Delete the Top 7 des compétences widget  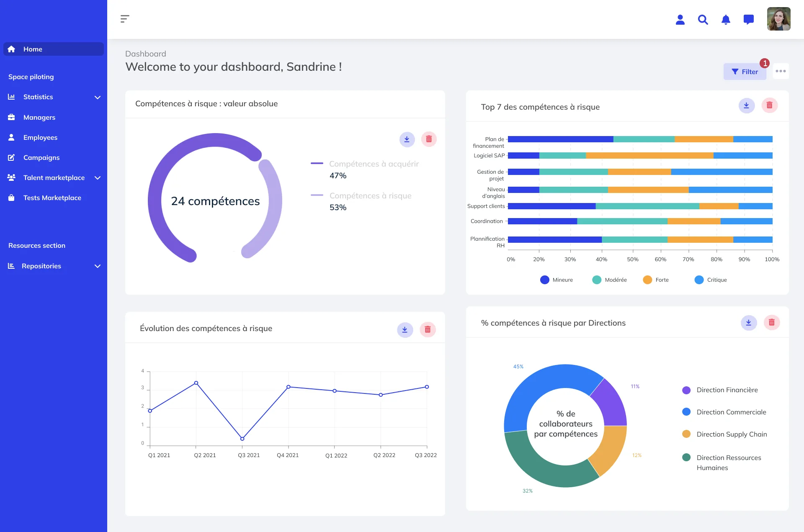[x=769, y=105]
